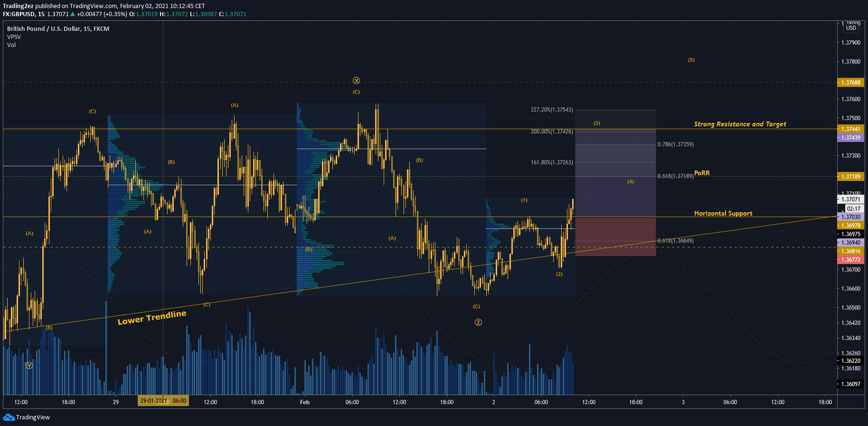Click the purple 1.37439 price tag

(x=850, y=138)
